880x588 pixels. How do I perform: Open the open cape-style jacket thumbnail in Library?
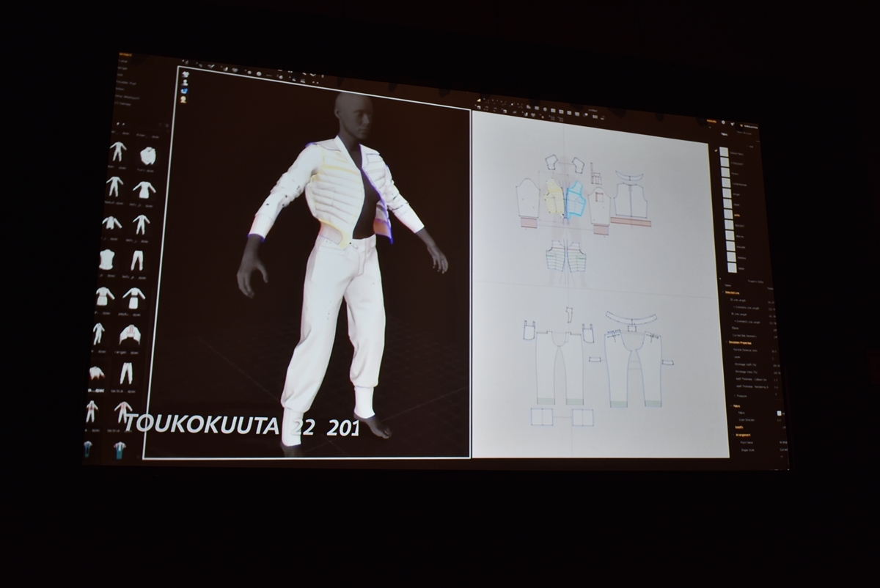tap(130, 334)
